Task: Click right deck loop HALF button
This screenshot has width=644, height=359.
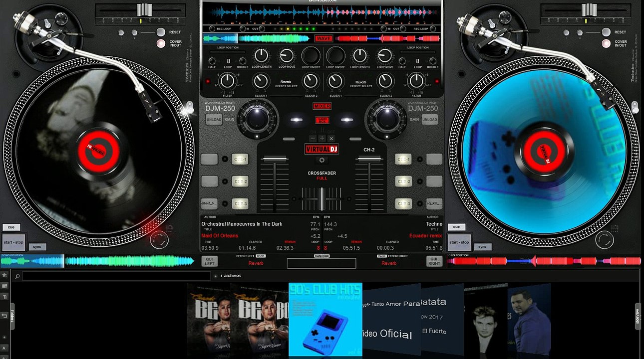Action: click(402, 61)
